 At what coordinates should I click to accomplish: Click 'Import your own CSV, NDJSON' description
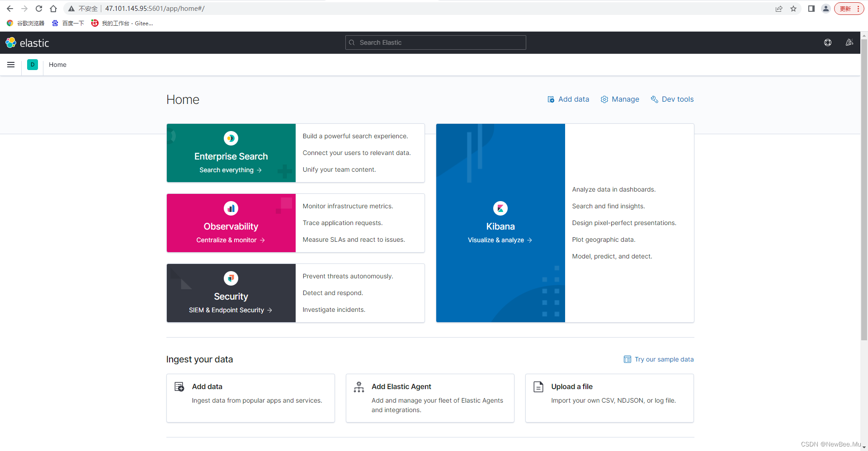tap(613, 400)
